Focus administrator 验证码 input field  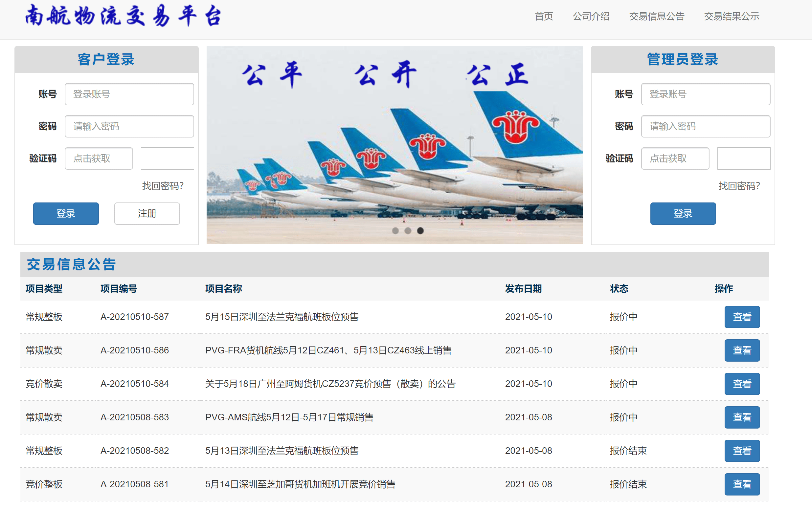pos(675,158)
